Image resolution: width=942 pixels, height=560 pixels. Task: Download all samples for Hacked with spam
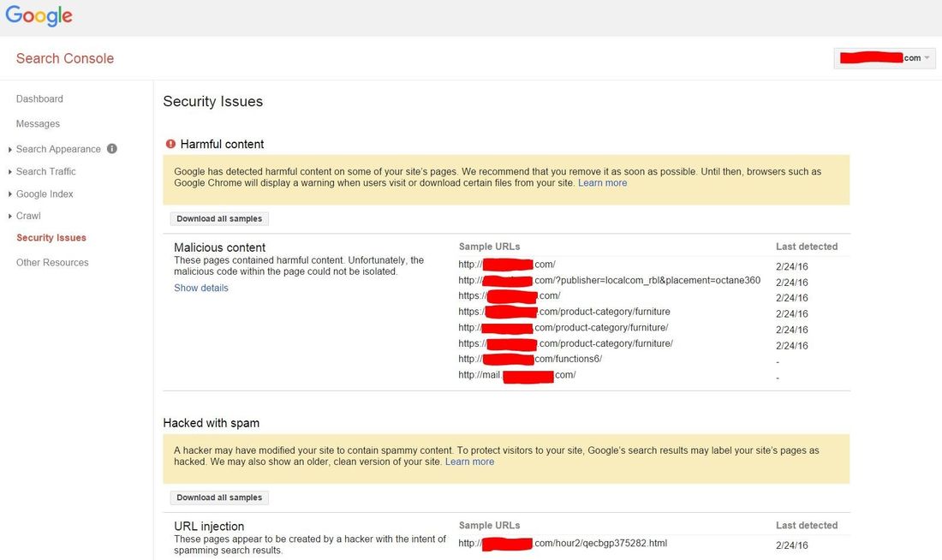(x=219, y=497)
